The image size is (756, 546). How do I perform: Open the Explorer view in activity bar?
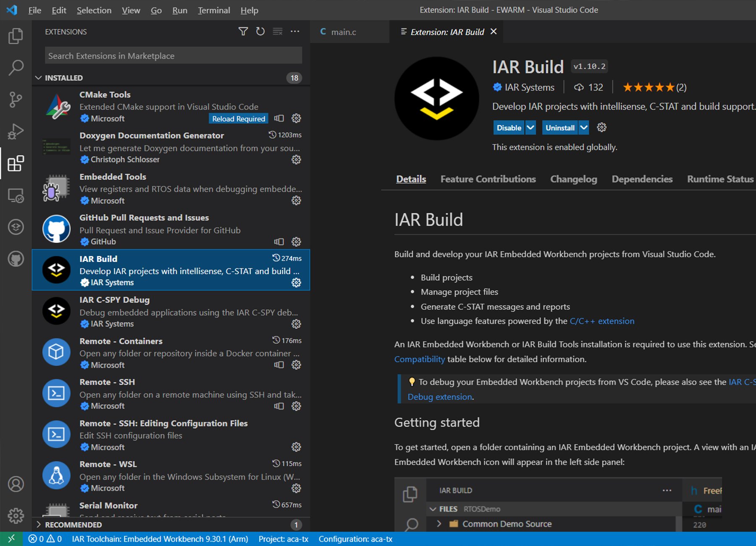(16, 36)
